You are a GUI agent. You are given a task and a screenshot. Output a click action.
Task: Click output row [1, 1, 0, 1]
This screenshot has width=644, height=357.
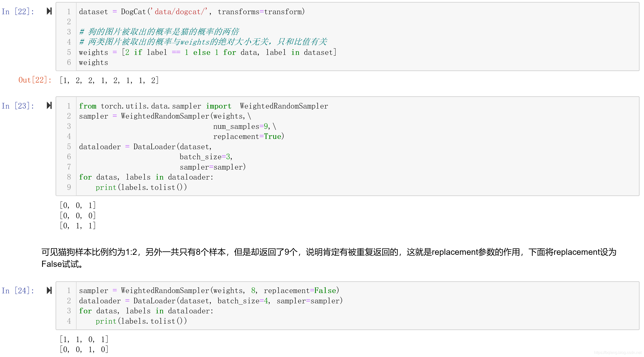pos(84,340)
